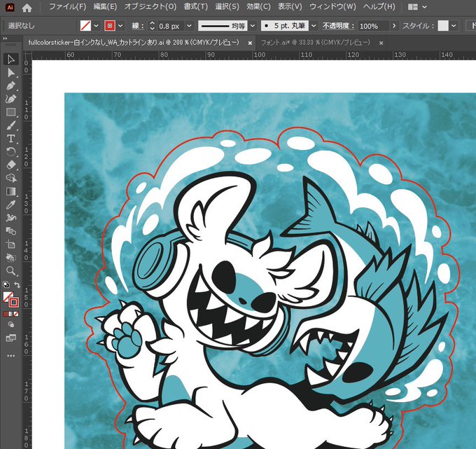Select the Zoom magnifier tool
Image resolution: width=476 pixels, height=449 pixels.
(x=11, y=270)
